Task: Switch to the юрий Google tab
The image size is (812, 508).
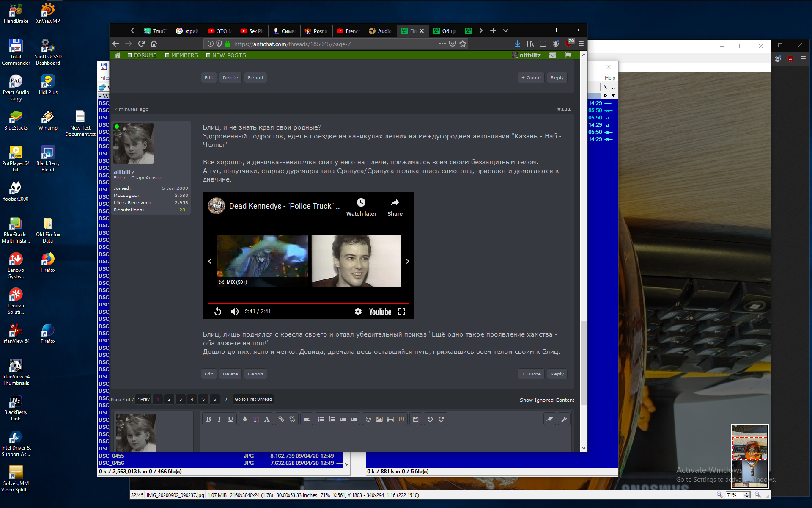Action: (187, 31)
